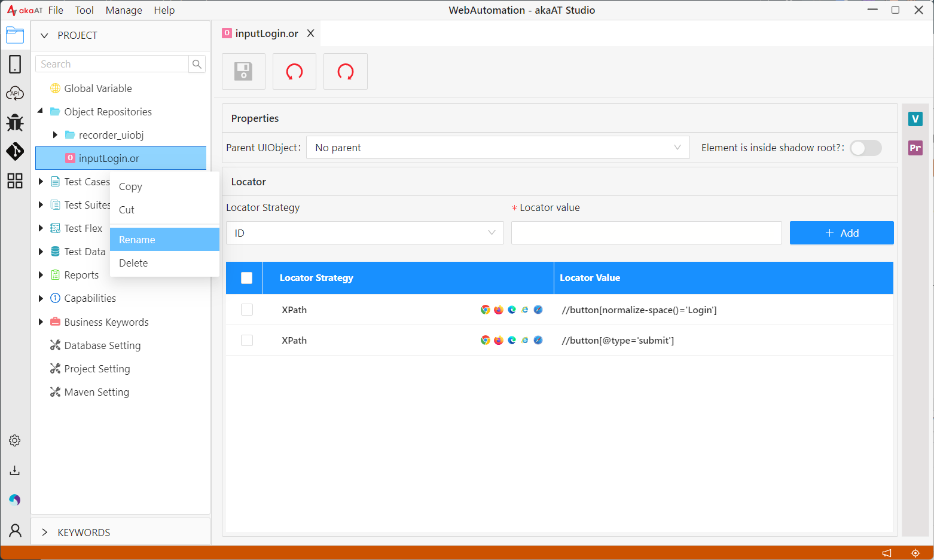The width and height of the screenshot is (934, 560).
Task: Click the megaphone icon in status bar
Action: click(x=887, y=553)
